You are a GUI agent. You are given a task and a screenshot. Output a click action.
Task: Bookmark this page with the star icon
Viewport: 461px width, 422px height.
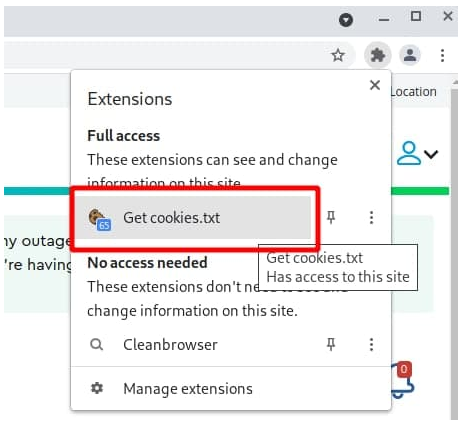338,55
